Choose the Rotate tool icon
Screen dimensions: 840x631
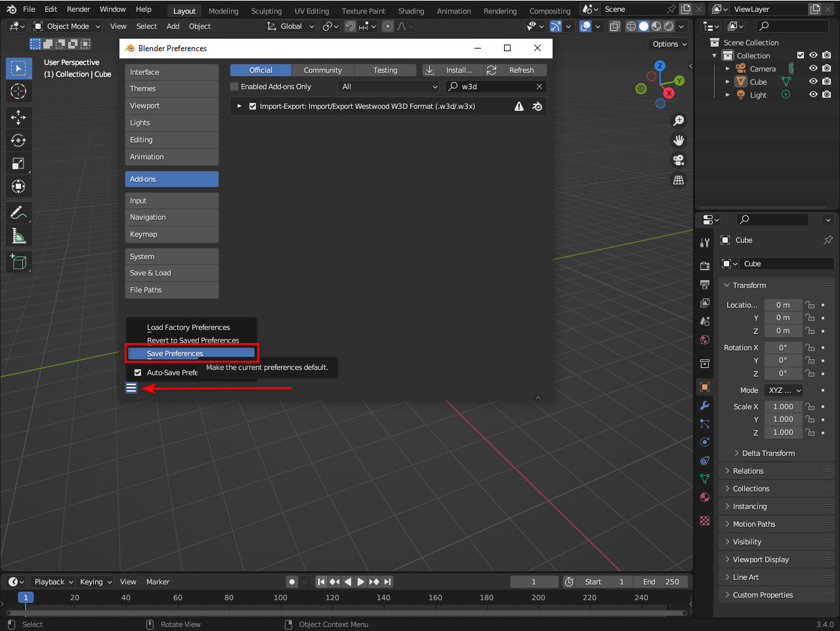tap(18, 140)
